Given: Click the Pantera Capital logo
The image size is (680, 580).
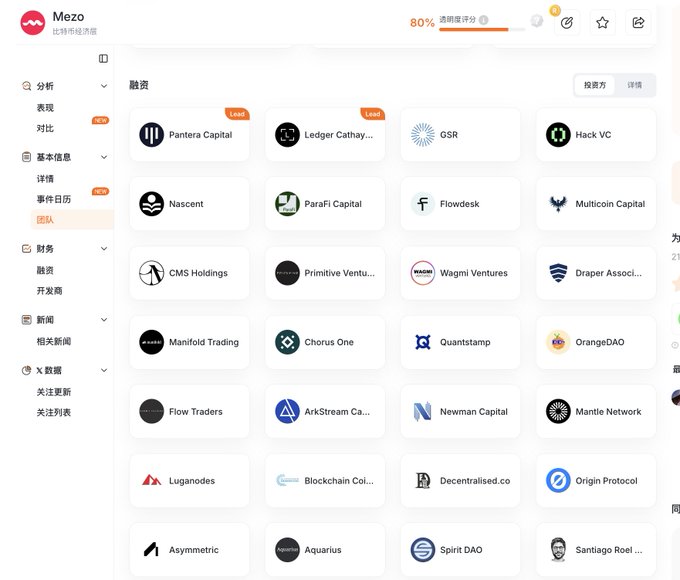Looking at the screenshot, I should click(151, 134).
